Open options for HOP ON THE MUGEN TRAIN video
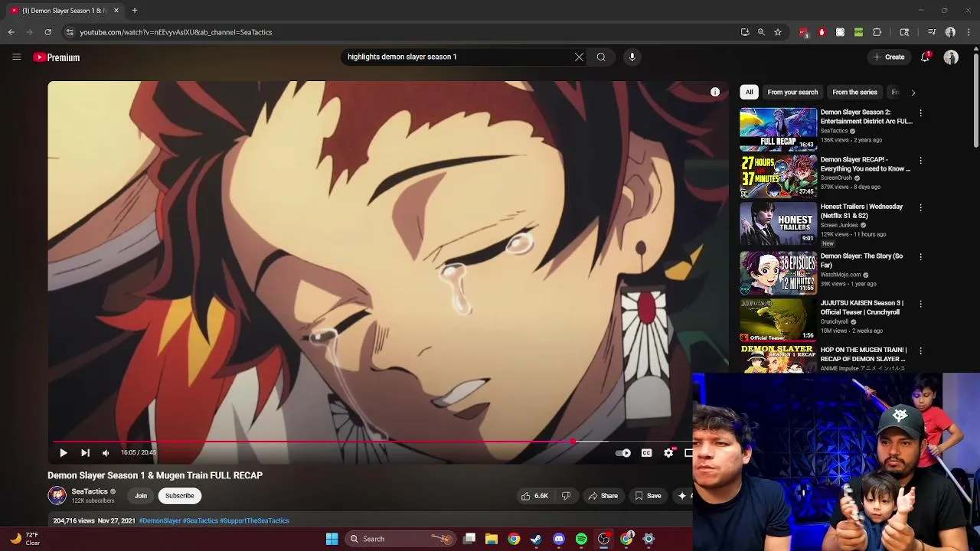This screenshot has height=551, width=980. [x=920, y=350]
